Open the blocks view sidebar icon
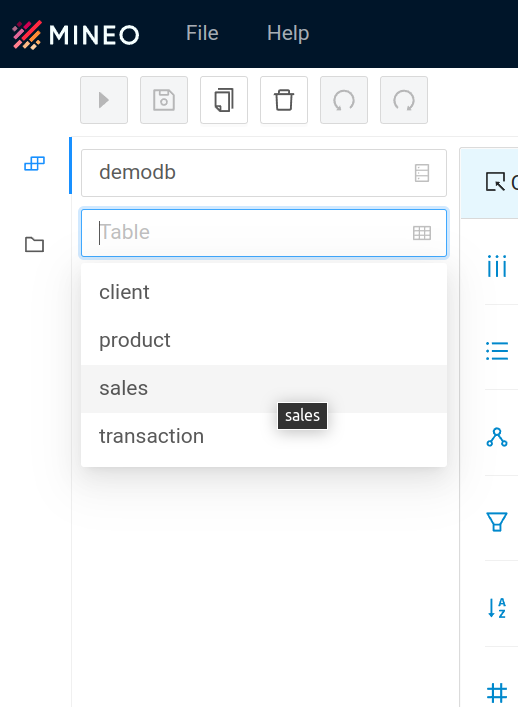Screen dimensions: 518x707 pos(34,164)
